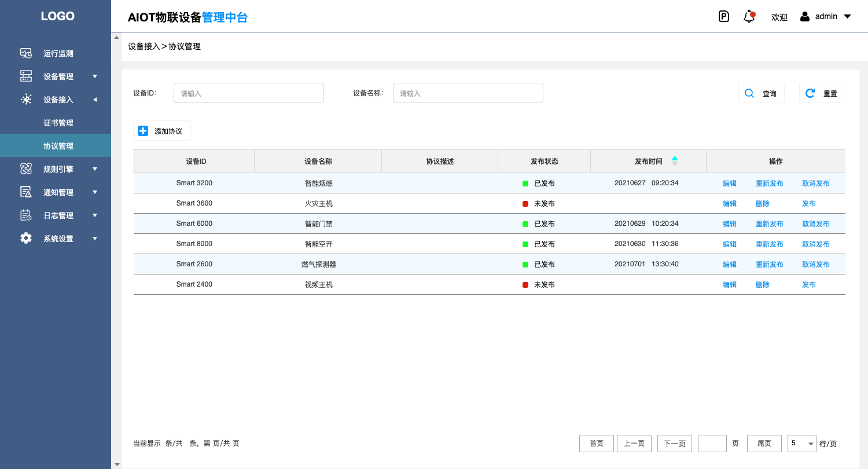The height and width of the screenshot is (469, 868).
Task: Click the page number input box
Action: (x=712, y=444)
